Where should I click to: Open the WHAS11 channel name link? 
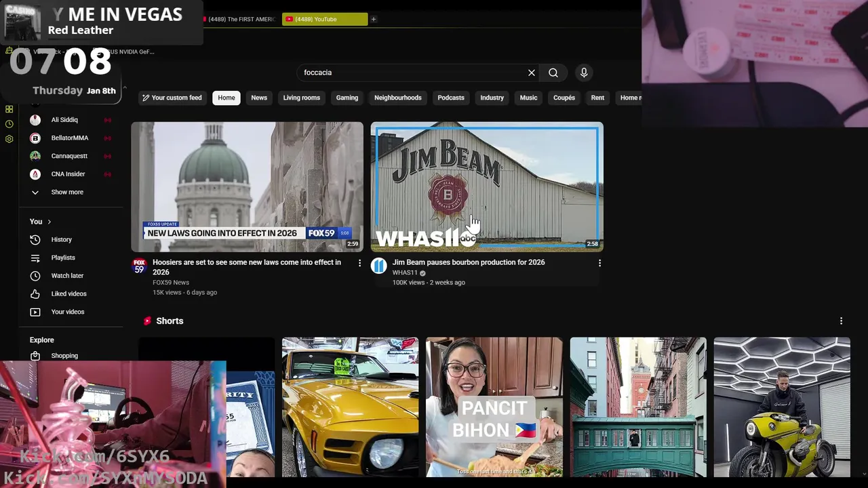tap(405, 273)
